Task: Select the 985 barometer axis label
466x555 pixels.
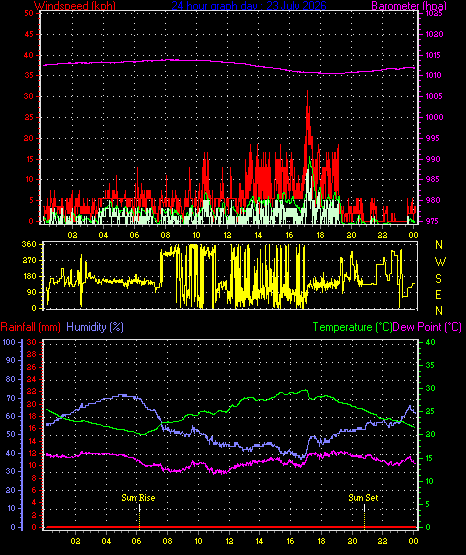Action: tap(434, 179)
